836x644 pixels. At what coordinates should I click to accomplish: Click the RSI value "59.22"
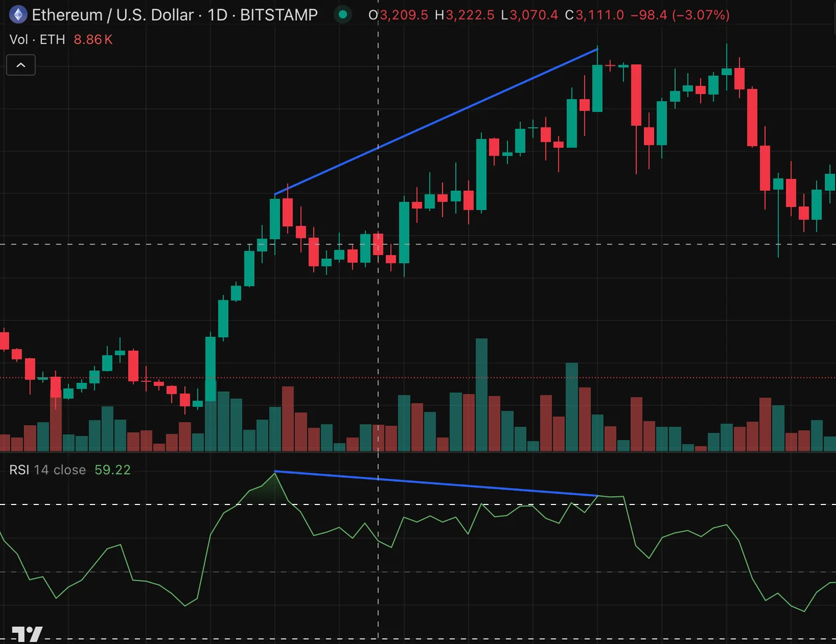point(113,470)
